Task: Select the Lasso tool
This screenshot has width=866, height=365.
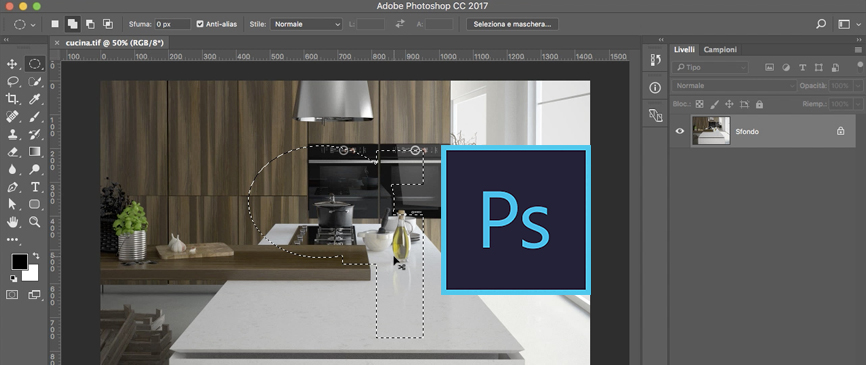Action: point(12,82)
